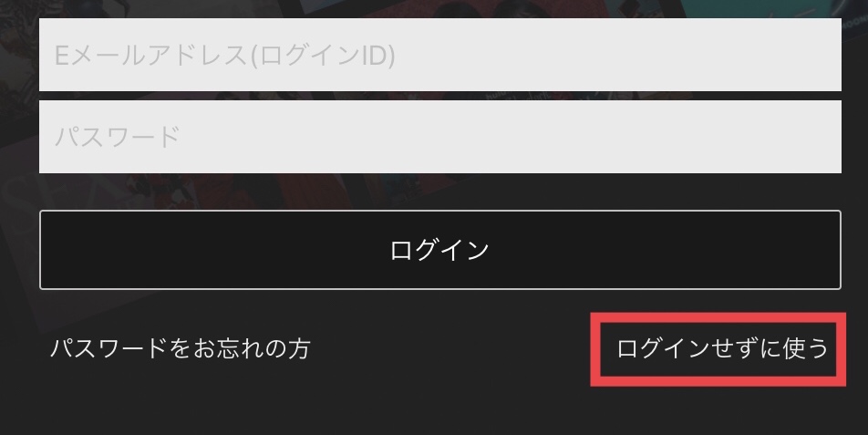
Task: Focus the パスワード input field
Action: (x=440, y=137)
